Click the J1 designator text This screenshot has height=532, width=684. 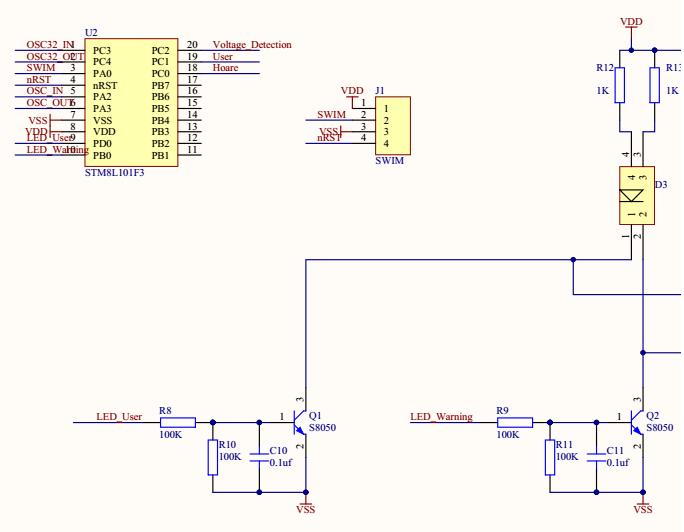point(380,91)
